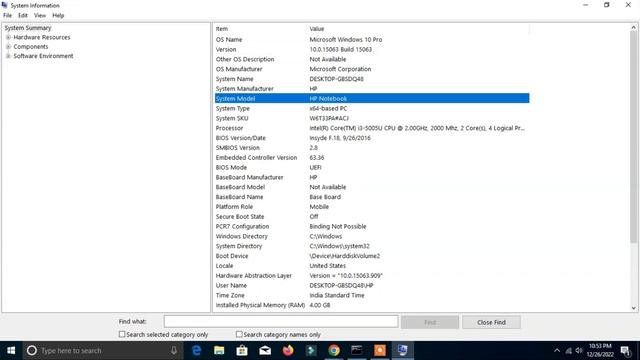Viewport: 640px width, 360px height.
Task: Select the PCR7 Configuration row
Action: tap(372, 226)
